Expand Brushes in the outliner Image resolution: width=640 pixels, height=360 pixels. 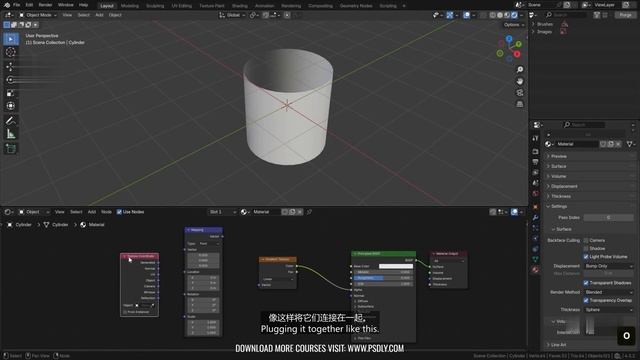(x=533, y=24)
